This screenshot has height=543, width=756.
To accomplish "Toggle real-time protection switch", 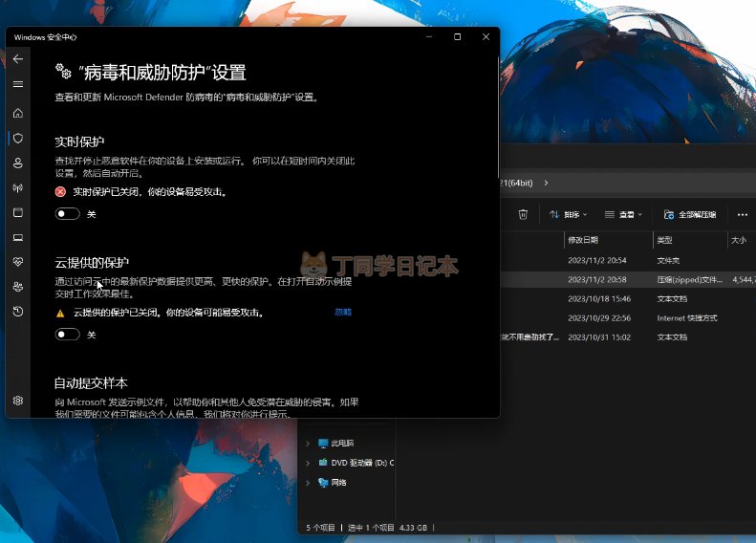I will coord(68,213).
